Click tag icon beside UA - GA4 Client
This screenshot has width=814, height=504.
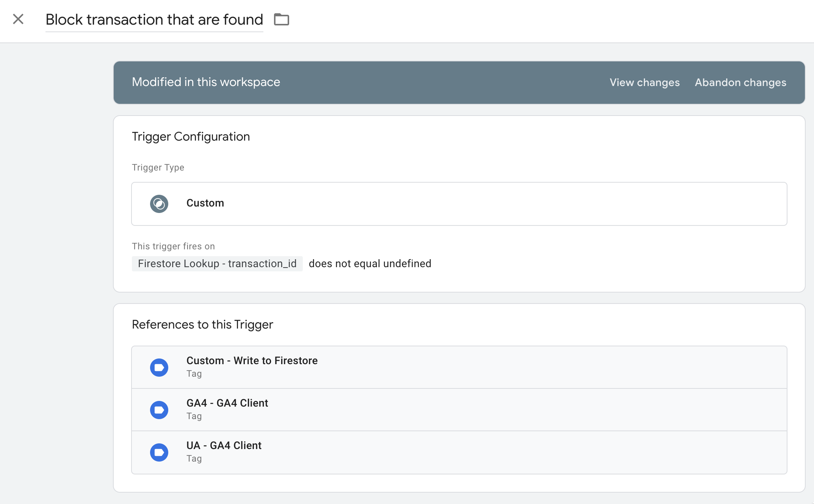pos(159,452)
